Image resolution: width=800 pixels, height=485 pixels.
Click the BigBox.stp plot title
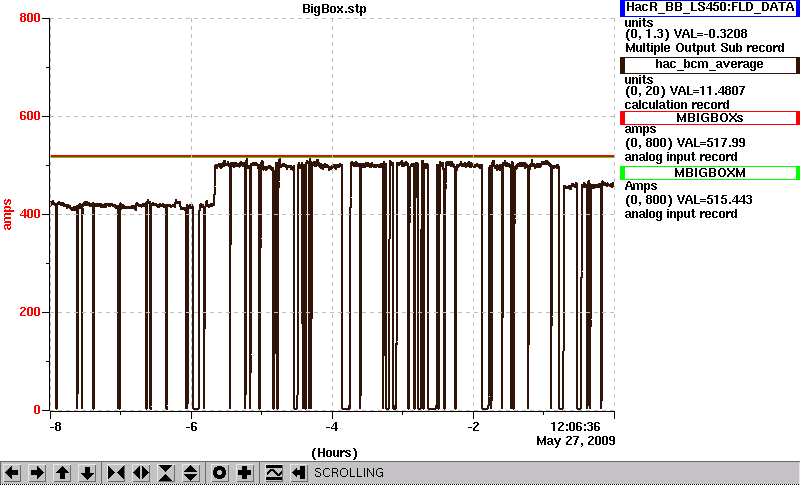coord(334,9)
